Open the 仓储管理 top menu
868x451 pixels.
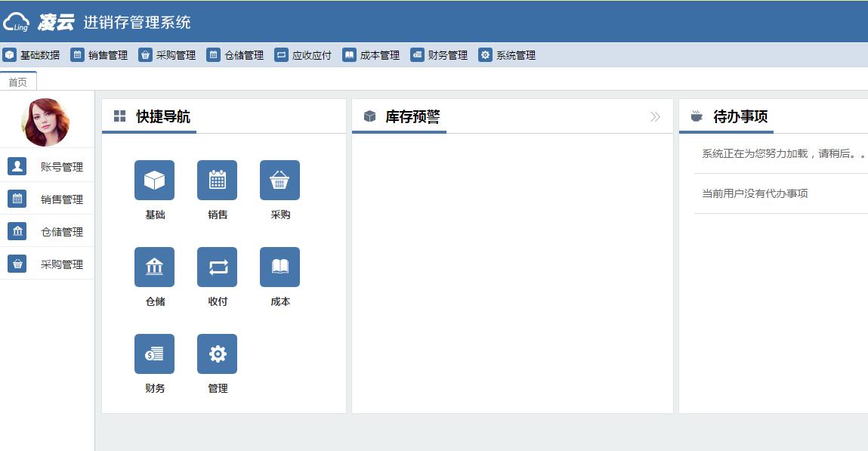pyautogui.click(x=236, y=55)
